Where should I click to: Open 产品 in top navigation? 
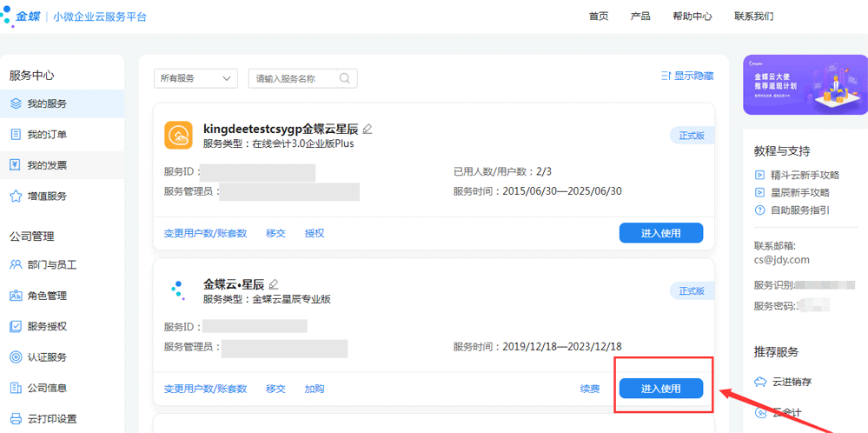[640, 16]
